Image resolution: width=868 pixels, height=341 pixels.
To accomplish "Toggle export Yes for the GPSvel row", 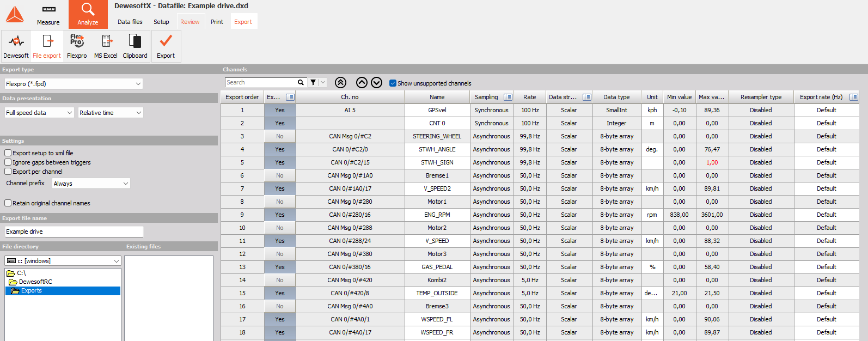I will (x=280, y=110).
